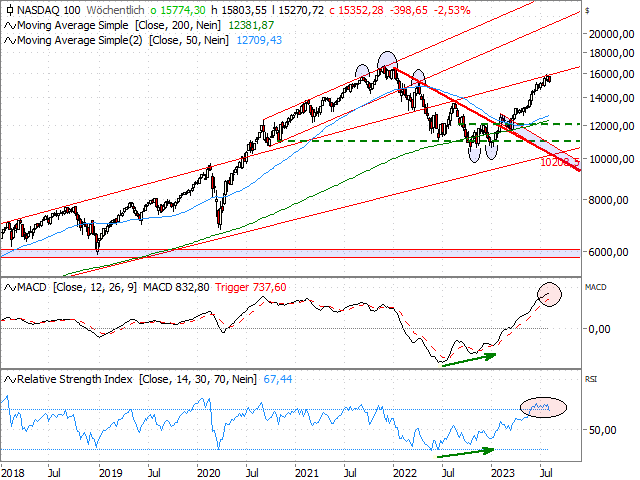The height and width of the screenshot is (480, 640).
Task: Click the MACD 832,80 value
Action: pyautogui.click(x=176, y=287)
